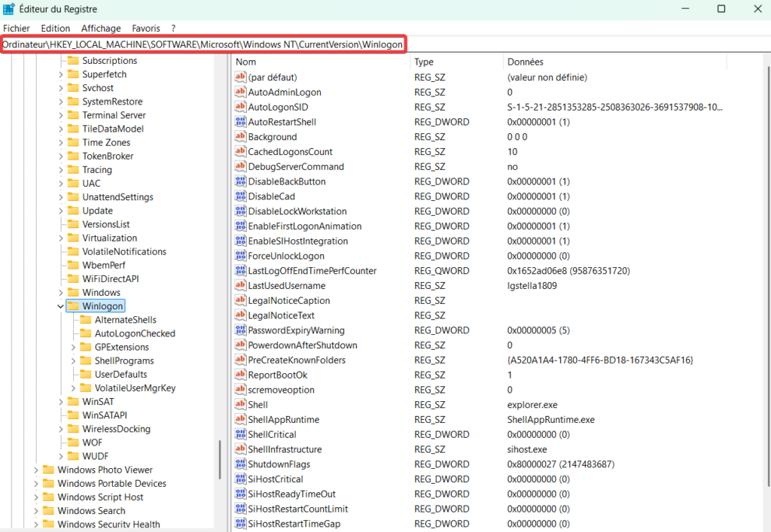Image resolution: width=771 pixels, height=532 pixels.
Task: Open the Favoris menu
Action: click(x=145, y=29)
